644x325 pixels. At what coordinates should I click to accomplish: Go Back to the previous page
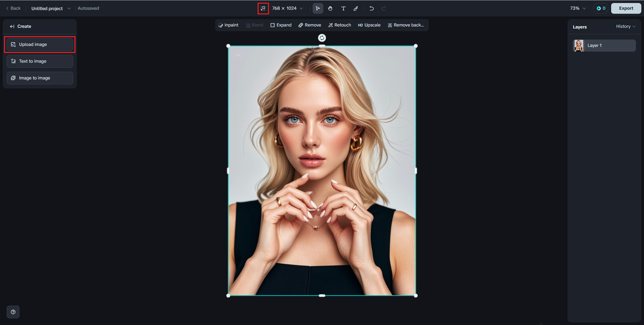(x=13, y=9)
